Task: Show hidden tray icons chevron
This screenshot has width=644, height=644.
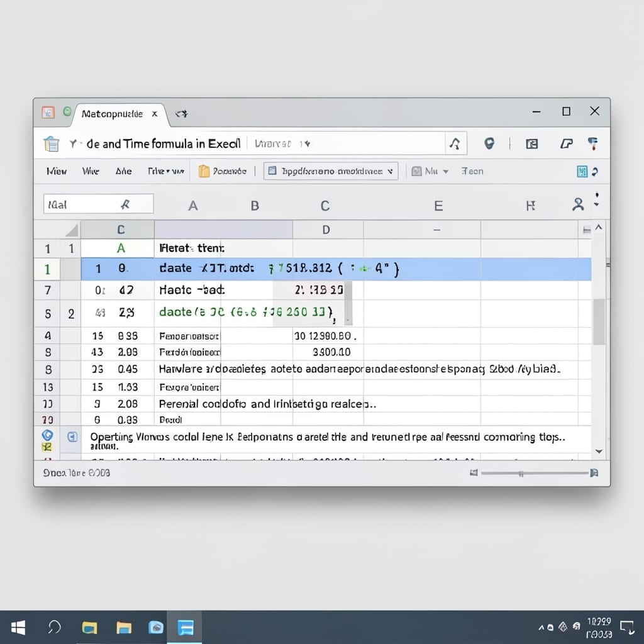Action: [x=541, y=628]
